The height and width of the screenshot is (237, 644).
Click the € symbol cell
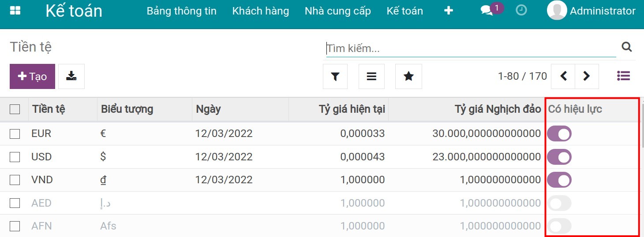[103, 133]
